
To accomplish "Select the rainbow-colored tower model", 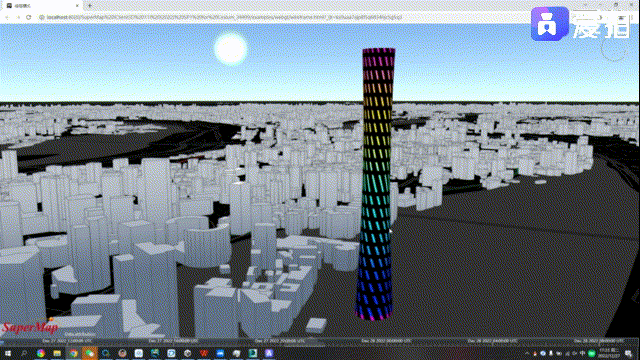I will point(376,184).
